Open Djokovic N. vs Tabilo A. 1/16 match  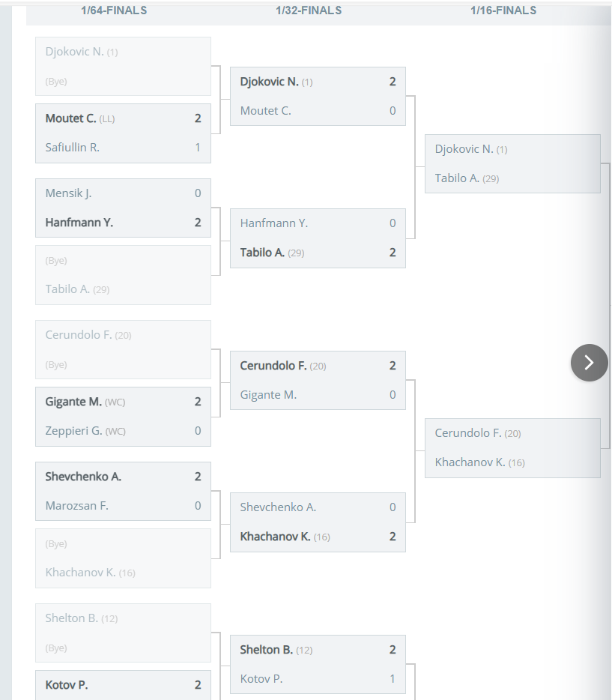coord(512,164)
